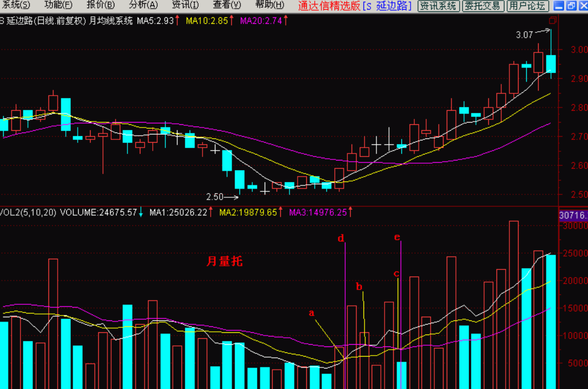Open the 系统(S) menu
Viewport: 588px width, 389px height.
point(16,5)
